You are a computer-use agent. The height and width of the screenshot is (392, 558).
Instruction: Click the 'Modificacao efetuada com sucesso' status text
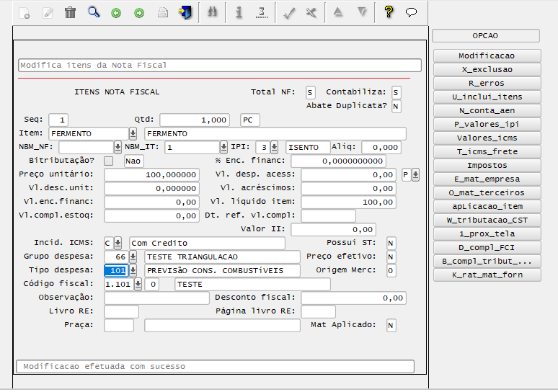coord(105,366)
